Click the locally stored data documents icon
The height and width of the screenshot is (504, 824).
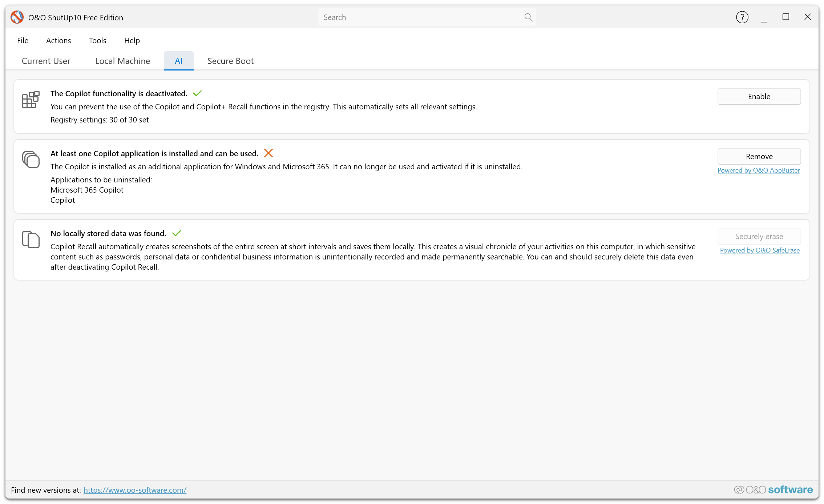point(31,239)
